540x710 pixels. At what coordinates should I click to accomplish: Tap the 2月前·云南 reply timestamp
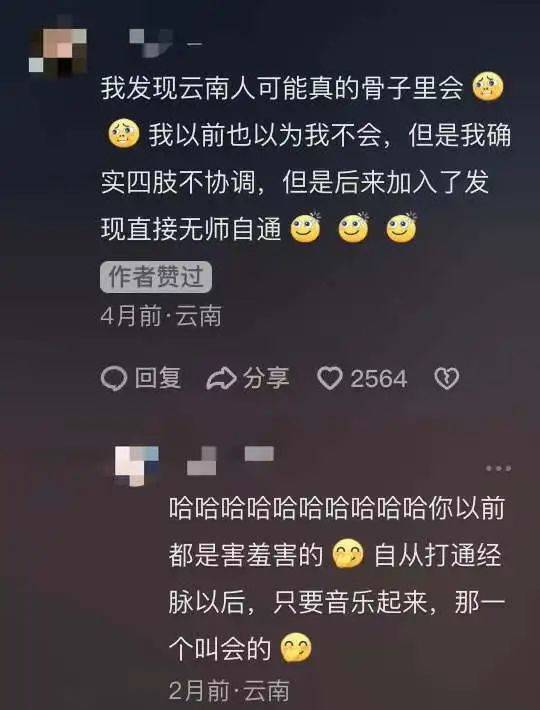(x=229, y=691)
